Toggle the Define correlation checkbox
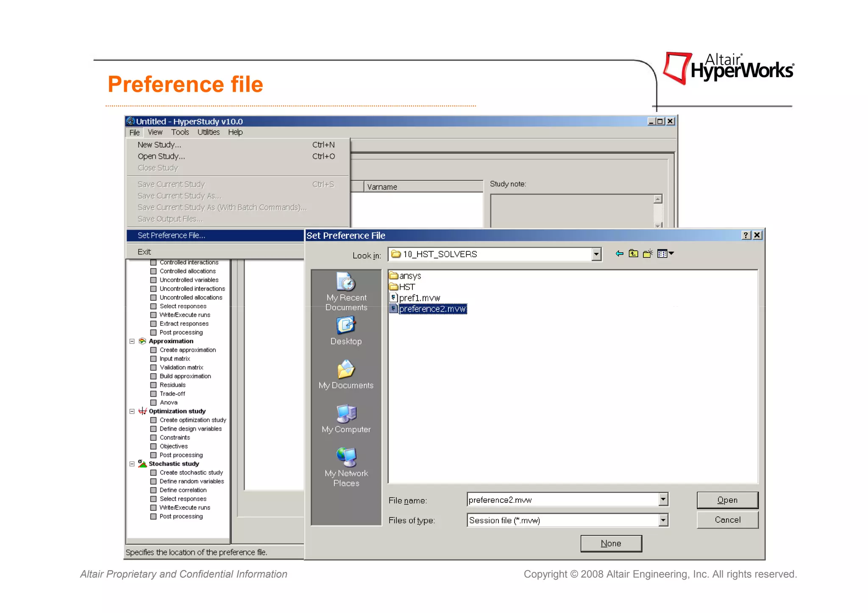Viewport: 868px width, 613px height. point(153,490)
